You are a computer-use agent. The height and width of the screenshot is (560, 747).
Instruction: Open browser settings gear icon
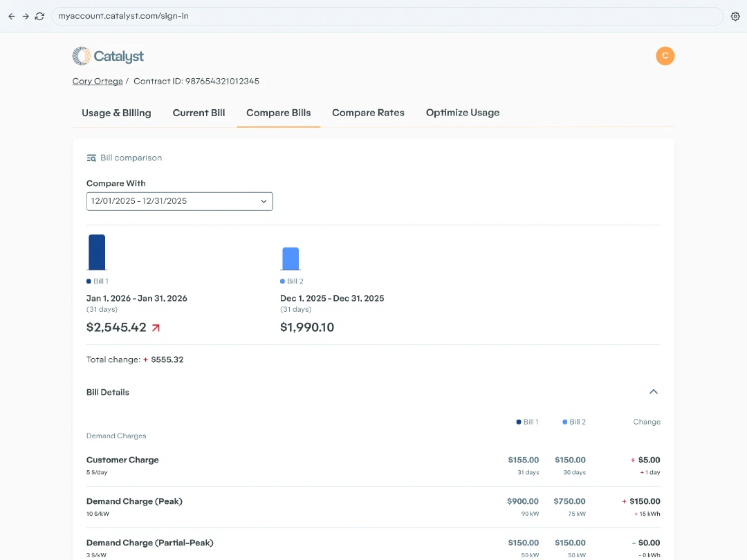point(735,16)
